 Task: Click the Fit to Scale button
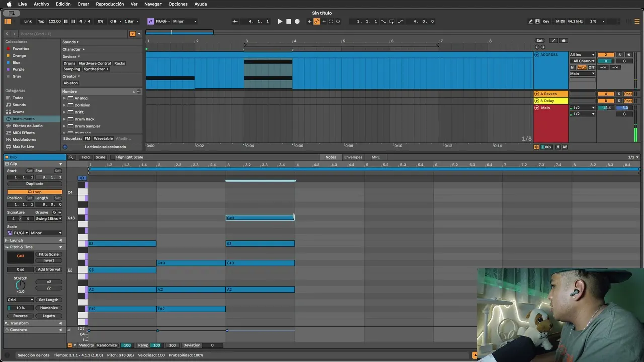(49, 254)
